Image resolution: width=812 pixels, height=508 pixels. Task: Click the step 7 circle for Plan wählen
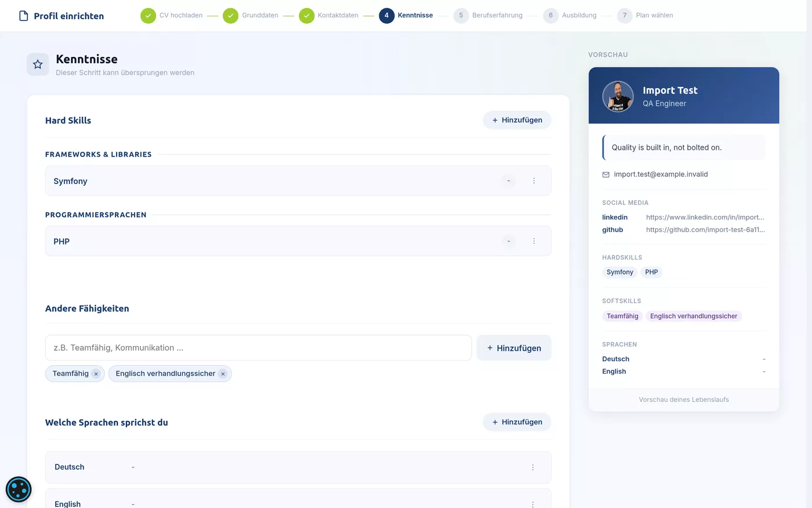click(x=625, y=16)
